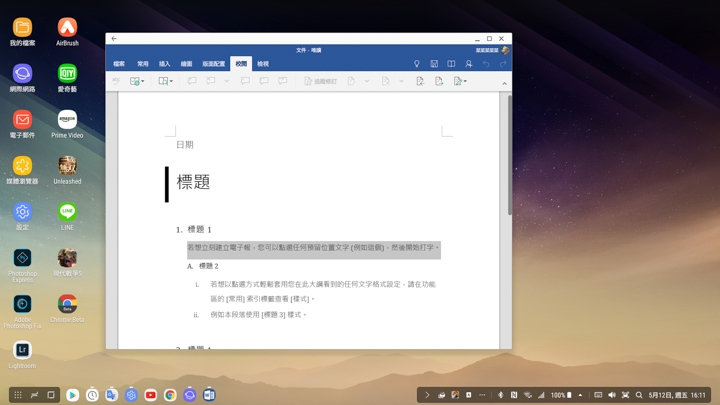Click the previous change icon

click(x=420, y=81)
